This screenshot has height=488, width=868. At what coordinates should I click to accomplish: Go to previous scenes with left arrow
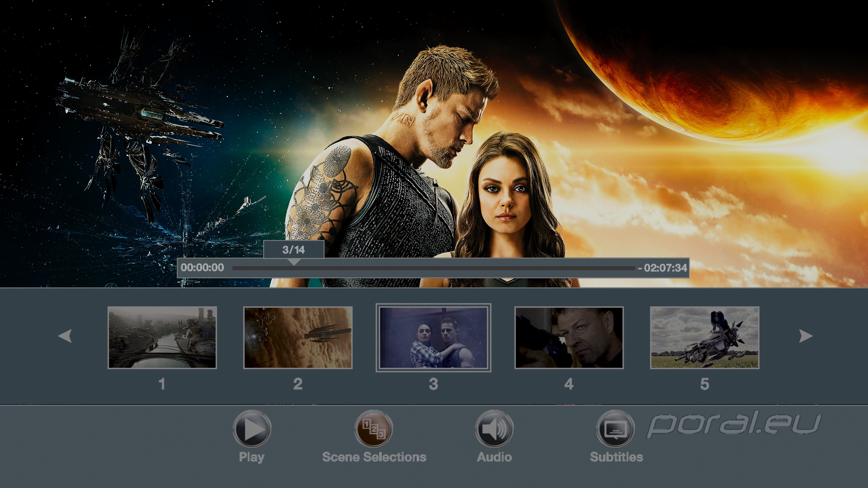click(65, 336)
